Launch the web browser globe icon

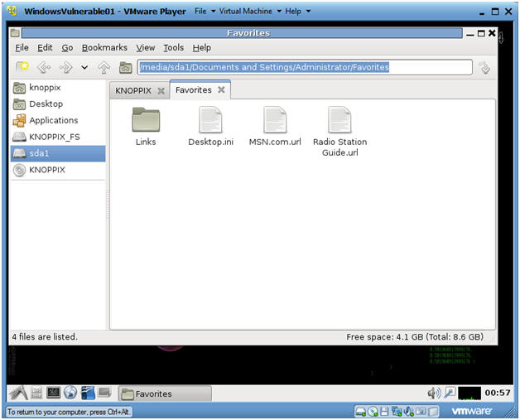coord(70,393)
